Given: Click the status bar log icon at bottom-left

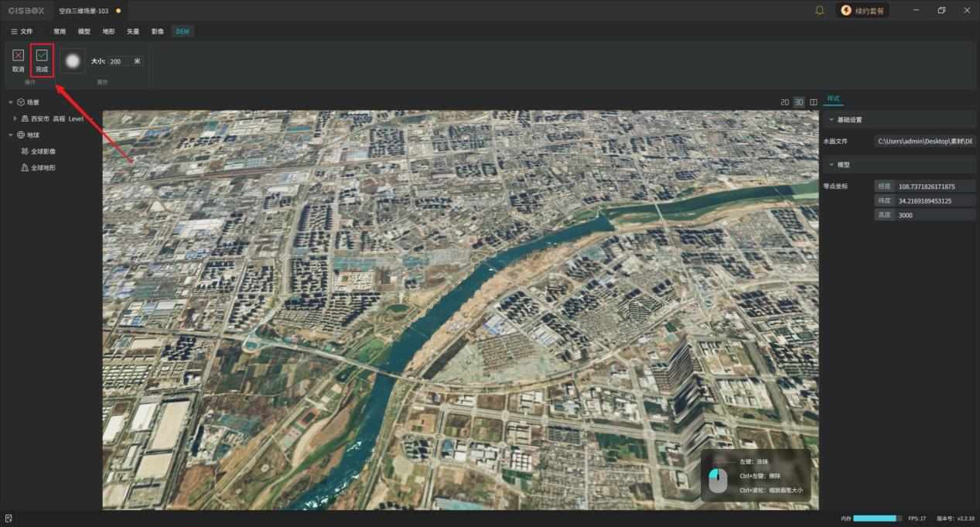Looking at the screenshot, I should (9, 518).
